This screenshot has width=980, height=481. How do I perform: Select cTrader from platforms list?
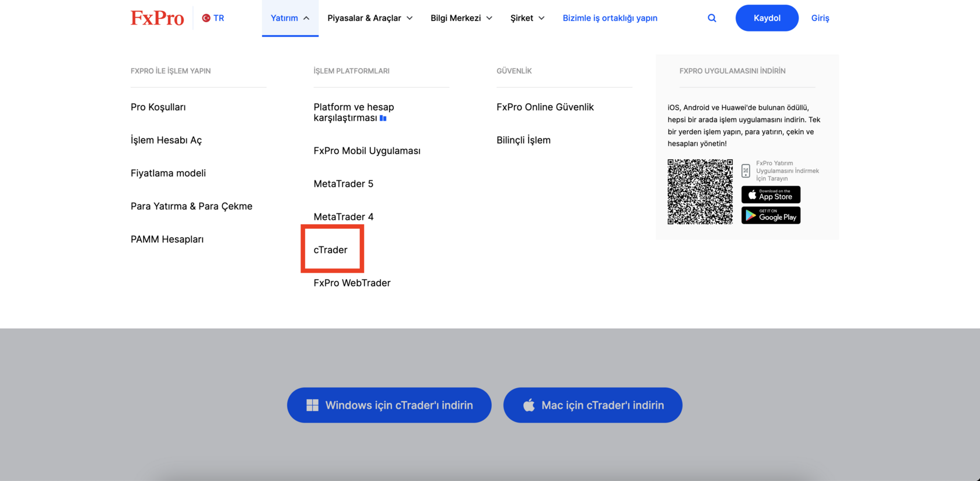coord(330,250)
